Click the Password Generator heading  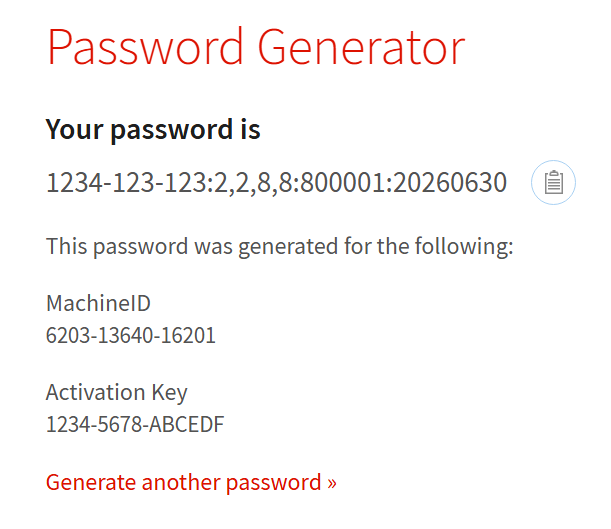coord(256,47)
